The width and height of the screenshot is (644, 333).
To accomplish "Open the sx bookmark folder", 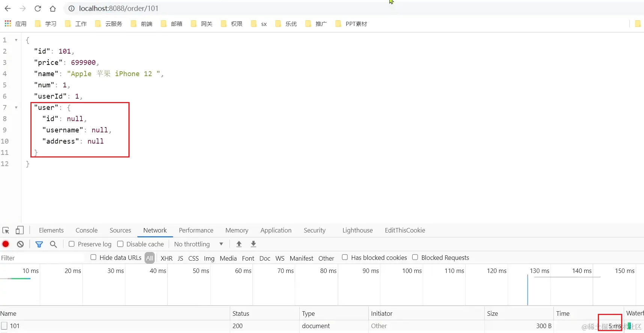I will click(x=259, y=24).
